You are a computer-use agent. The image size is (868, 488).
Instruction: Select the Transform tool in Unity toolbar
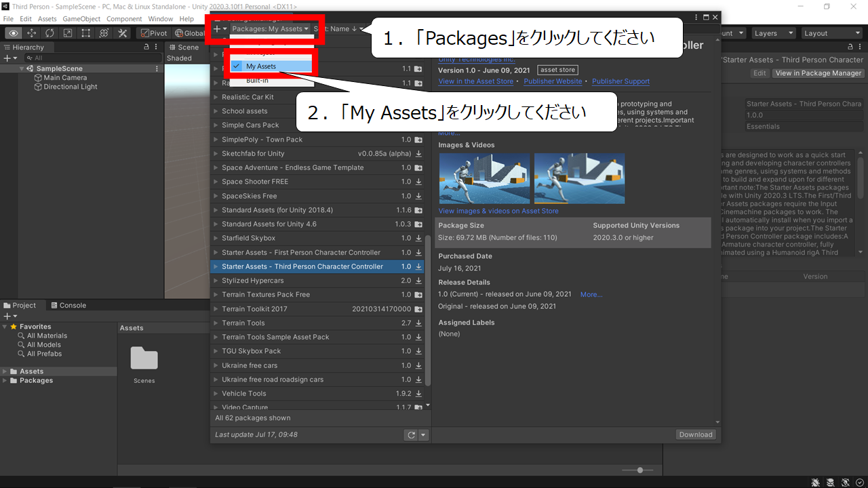tap(104, 33)
